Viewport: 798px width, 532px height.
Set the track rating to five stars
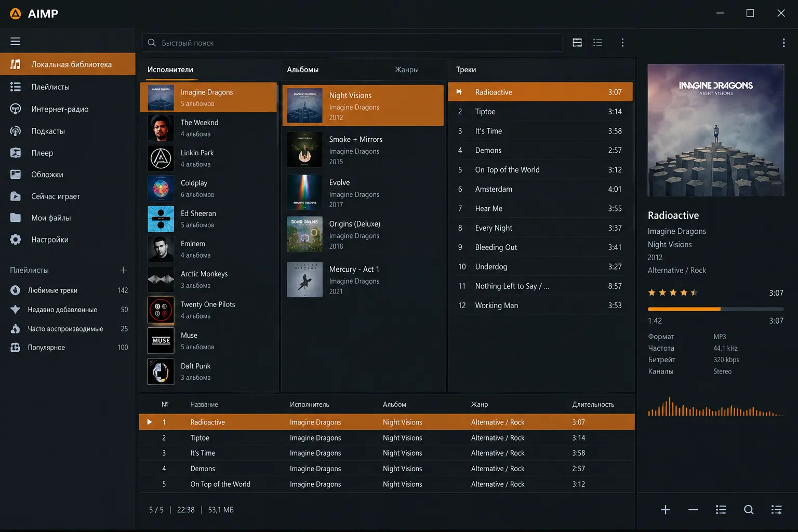694,292
